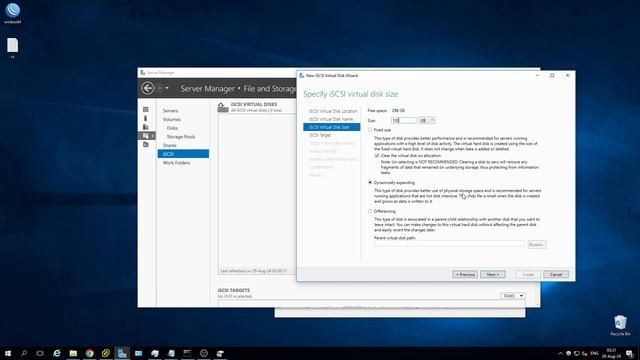The image size is (640, 360).
Task: Click the Next button in the wizard
Action: coord(493,274)
